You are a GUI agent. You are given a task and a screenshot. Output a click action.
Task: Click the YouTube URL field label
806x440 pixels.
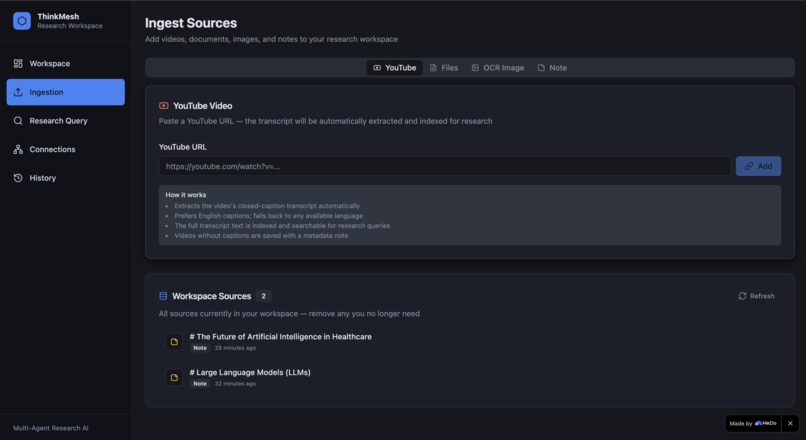tap(182, 147)
